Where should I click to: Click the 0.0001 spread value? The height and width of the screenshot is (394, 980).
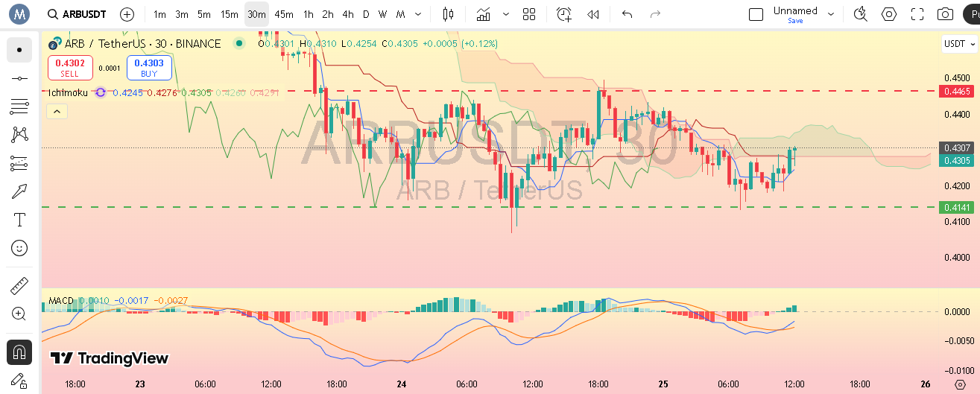tap(110, 69)
